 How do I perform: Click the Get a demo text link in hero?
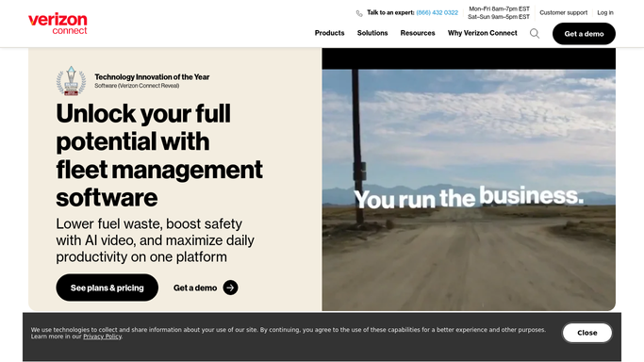point(195,288)
